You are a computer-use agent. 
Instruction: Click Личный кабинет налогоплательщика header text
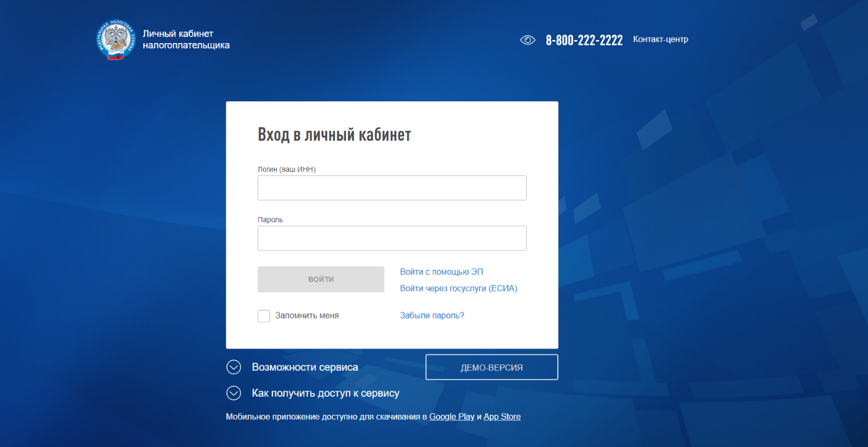click(x=186, y=39)
